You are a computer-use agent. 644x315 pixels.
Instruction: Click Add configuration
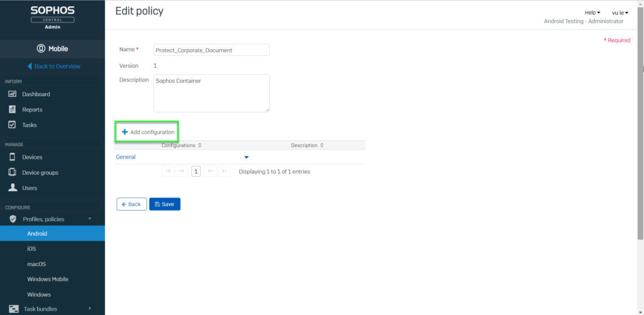148,132
